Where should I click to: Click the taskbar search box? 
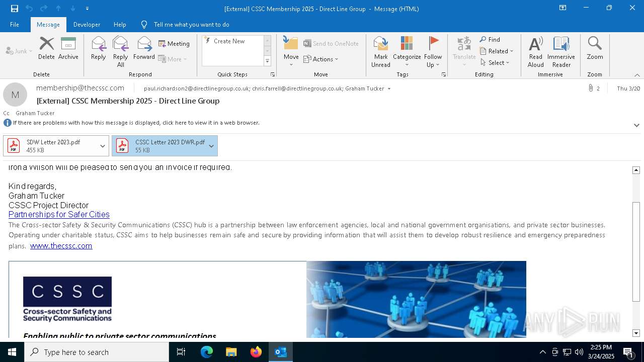point(97,352)
